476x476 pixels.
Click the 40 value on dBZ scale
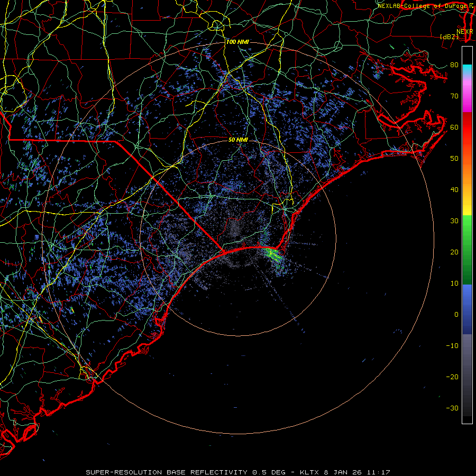pos(454,190)
